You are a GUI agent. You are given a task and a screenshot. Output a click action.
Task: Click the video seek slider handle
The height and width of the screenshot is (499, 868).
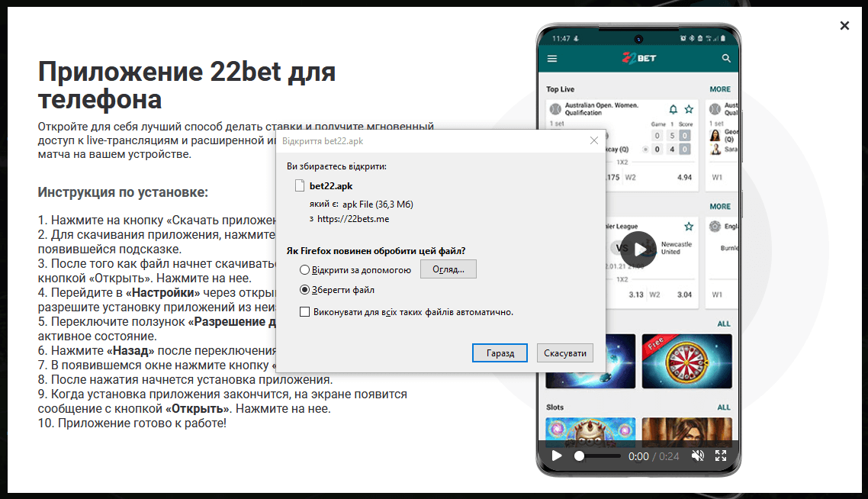579,456
